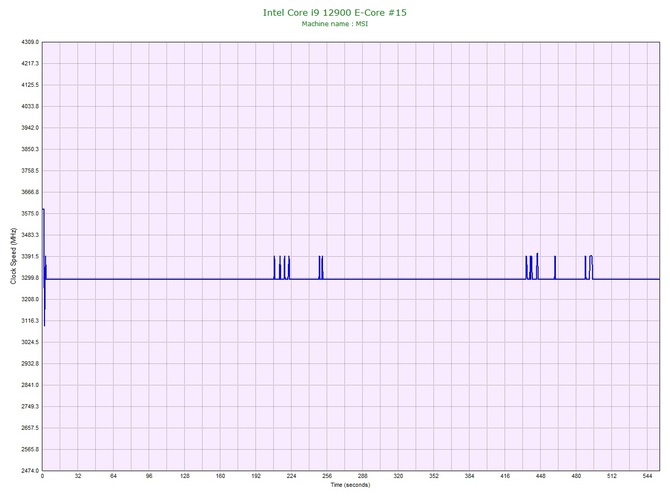Click the 3758.5 y-axis value
This screenshot has height=502, width=670.
(30, 170)
